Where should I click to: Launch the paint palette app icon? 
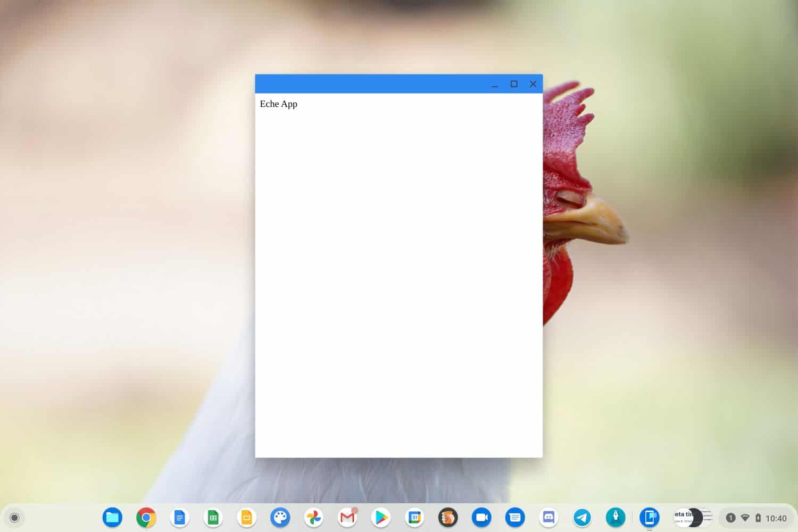(280, 517)
